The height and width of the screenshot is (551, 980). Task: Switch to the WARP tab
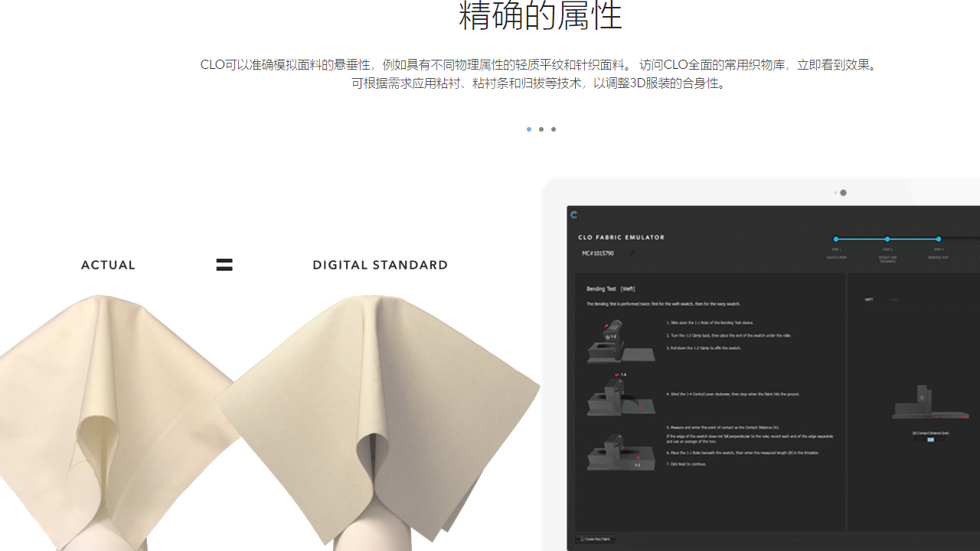coord(893,299)
